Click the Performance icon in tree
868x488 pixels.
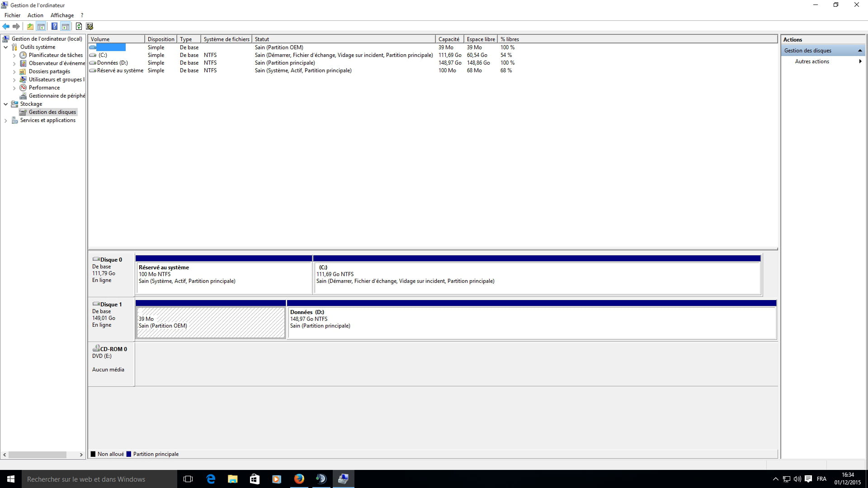click(x=23, y=88)
